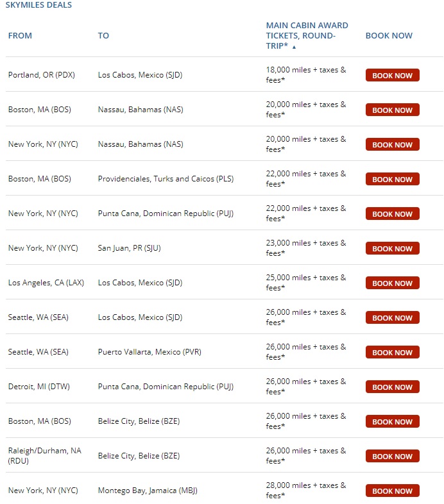This screenshot has width=444, height=504.
Task: Sort by Main Cabin Award Tickets arrow
Action: point(295,47)
